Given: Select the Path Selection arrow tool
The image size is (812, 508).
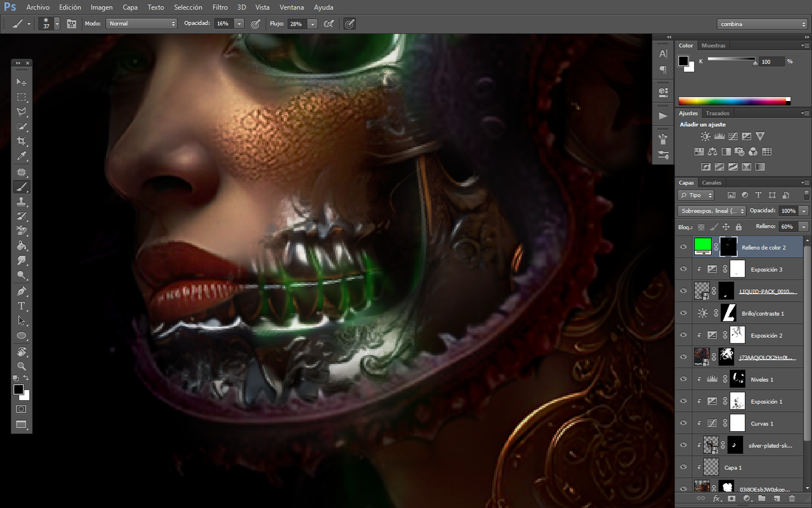Looking at the screenshot, I should click(x=22, y=321).
